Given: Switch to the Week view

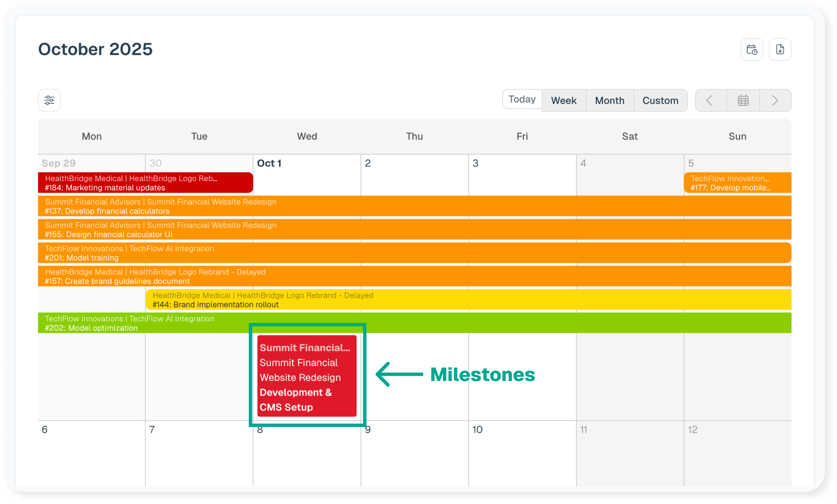Looking at the screenshot, I should [x=563, y=100].
